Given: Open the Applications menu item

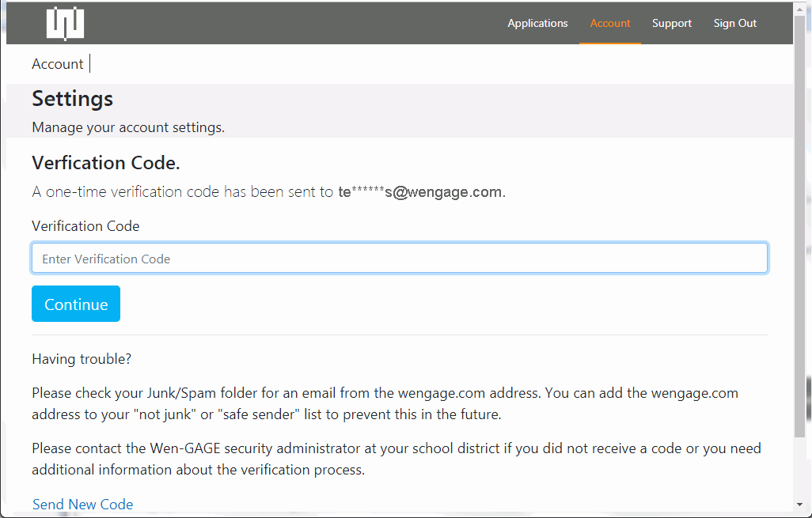Looking at the screenshot, I should pos(537,23).
